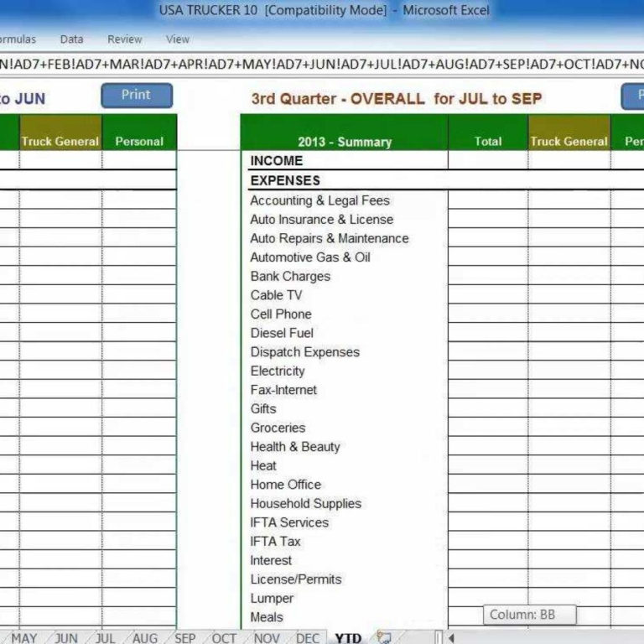
Task: Select the 'Cable TV' row
Action: coord(276,295)
